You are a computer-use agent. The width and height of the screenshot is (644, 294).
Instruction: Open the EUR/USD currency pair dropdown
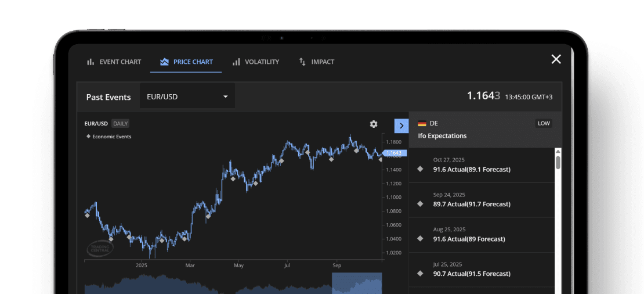pos(187,96)
